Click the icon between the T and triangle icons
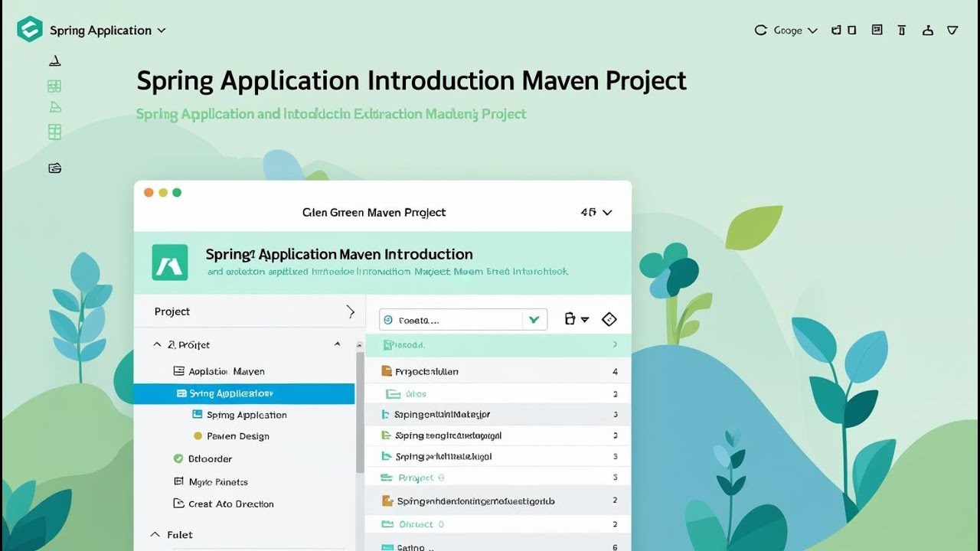The image size is (980, 551). coord(928,31)
